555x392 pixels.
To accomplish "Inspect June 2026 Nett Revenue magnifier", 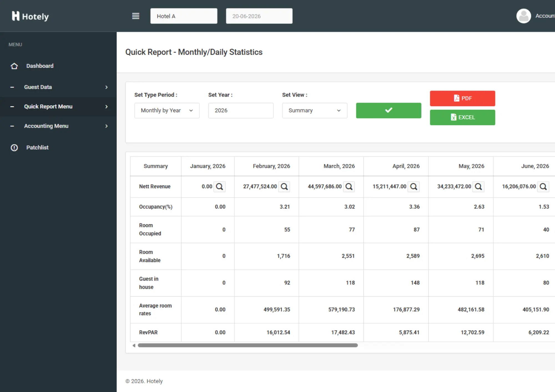I will pos(543,187).
